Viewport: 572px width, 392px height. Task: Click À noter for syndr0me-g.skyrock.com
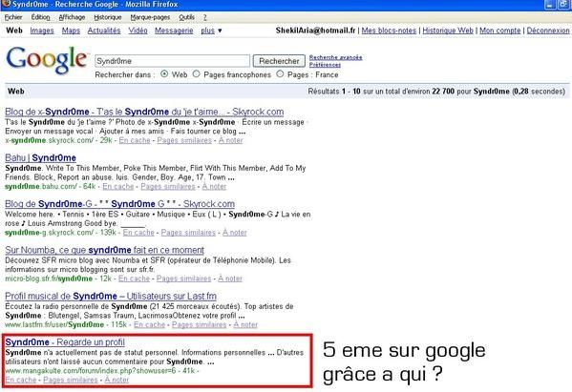click(x=235, y=233)
